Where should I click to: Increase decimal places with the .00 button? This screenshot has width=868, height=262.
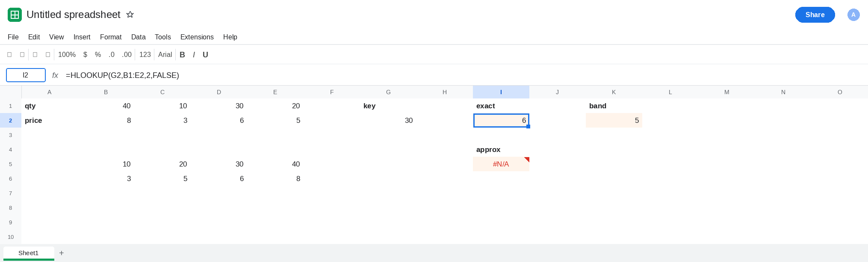click(x=127, y=55)
